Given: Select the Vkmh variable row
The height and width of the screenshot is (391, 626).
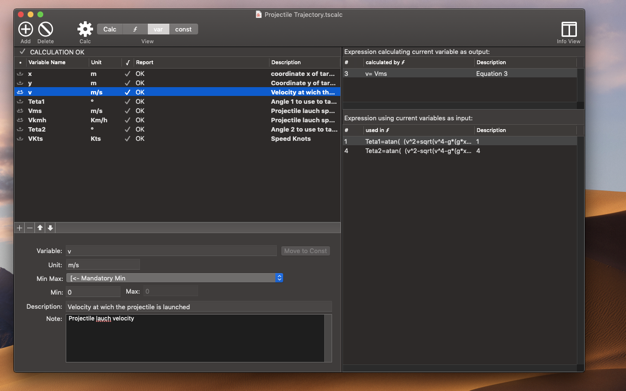Looking at the screenshot, I should [x=177, y=120].
